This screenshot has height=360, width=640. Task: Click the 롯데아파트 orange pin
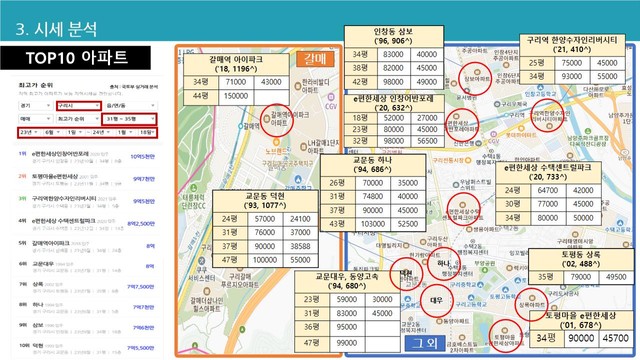click(521, 128)
